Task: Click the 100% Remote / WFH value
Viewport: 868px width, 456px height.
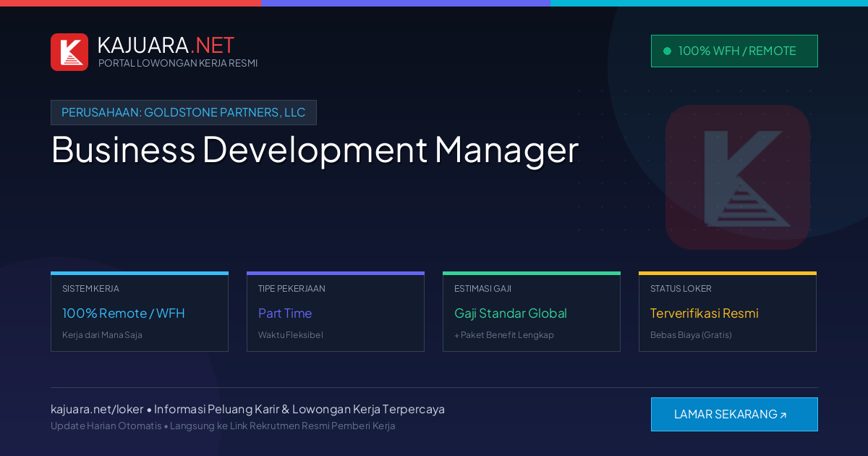Action: point(124,313)
